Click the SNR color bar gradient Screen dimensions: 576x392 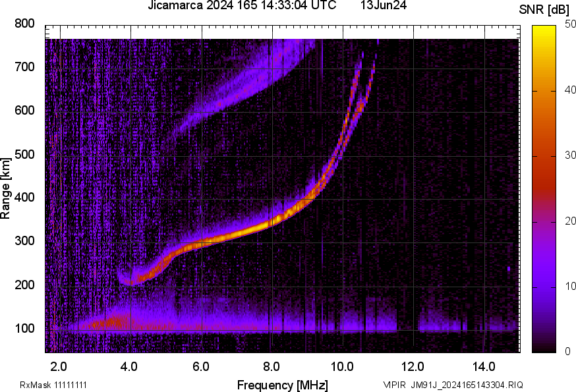coord(544,189)
